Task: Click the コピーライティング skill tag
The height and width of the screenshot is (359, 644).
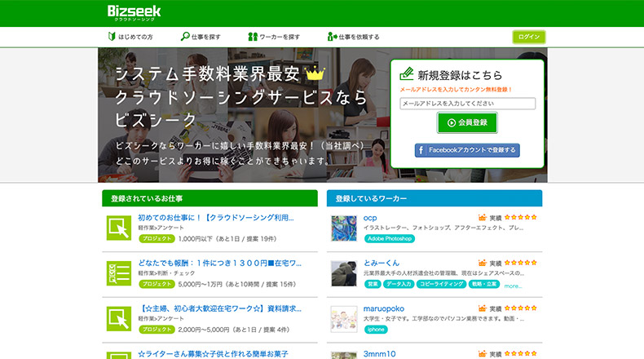Action: (x=441, y=284)
